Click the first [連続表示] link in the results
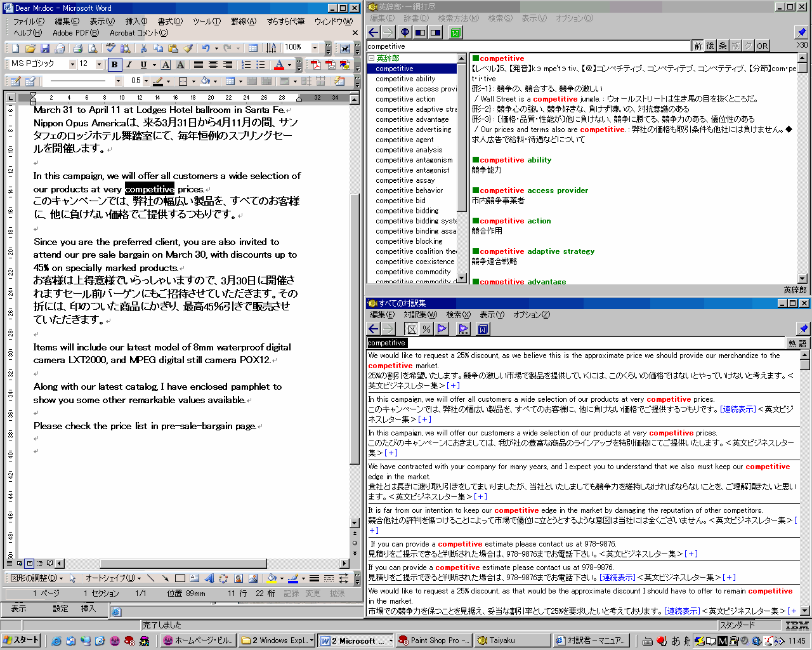 [738, 409]
